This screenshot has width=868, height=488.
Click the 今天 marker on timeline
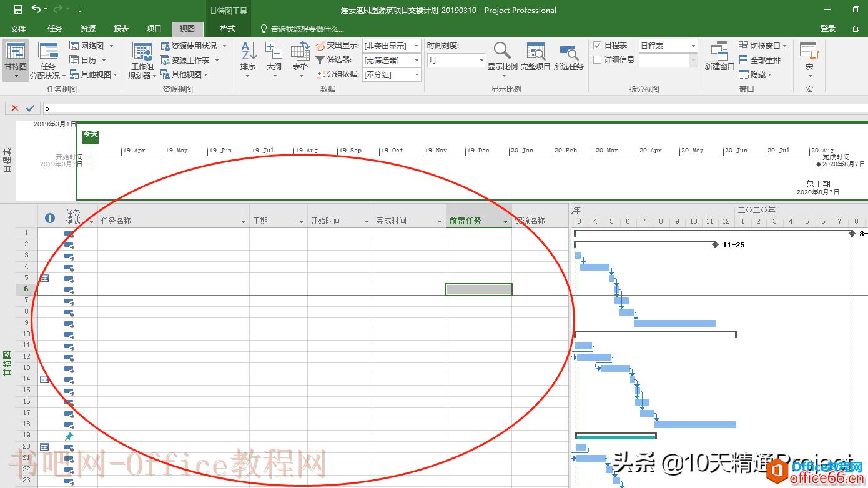91,136
